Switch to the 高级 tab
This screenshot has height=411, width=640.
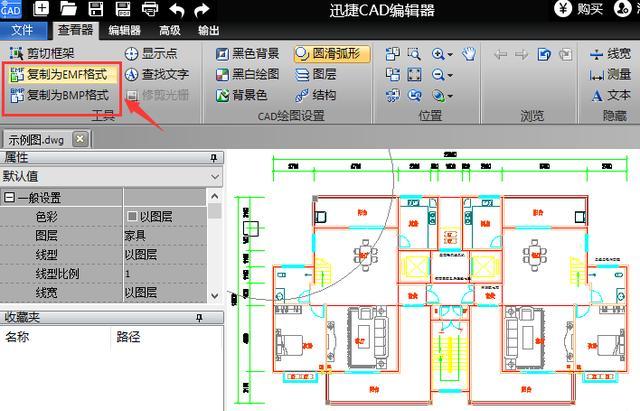[170, 30]
